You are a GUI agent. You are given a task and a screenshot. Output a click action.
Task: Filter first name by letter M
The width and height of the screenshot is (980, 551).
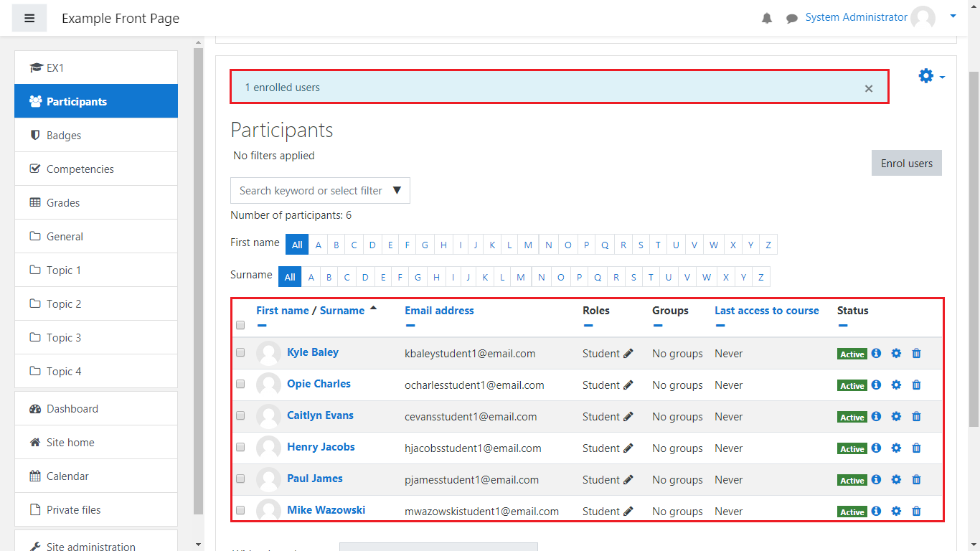(528, 245)
